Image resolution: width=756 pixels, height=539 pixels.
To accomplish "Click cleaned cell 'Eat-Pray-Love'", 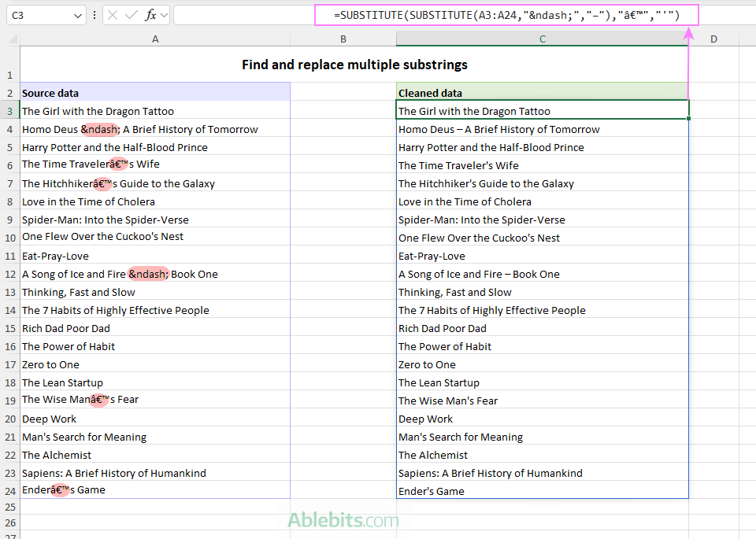I will 543,255.
